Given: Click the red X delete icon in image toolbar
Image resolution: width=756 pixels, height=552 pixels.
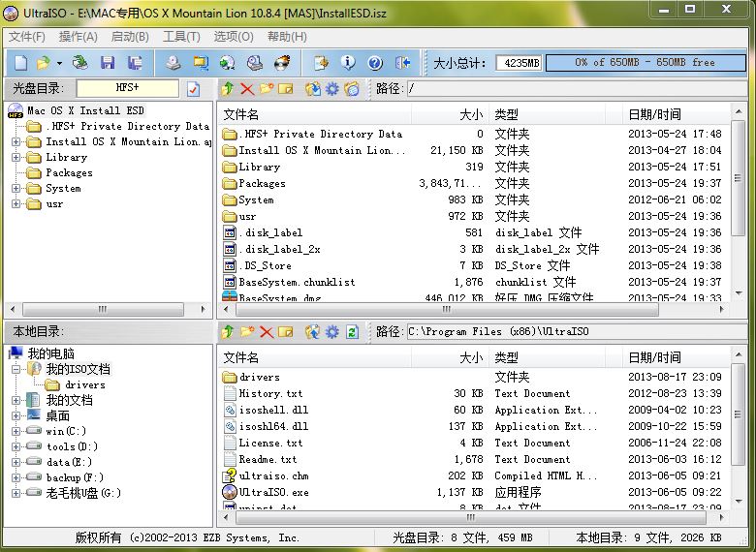Looking at the screenshot, I should [247, 89].
